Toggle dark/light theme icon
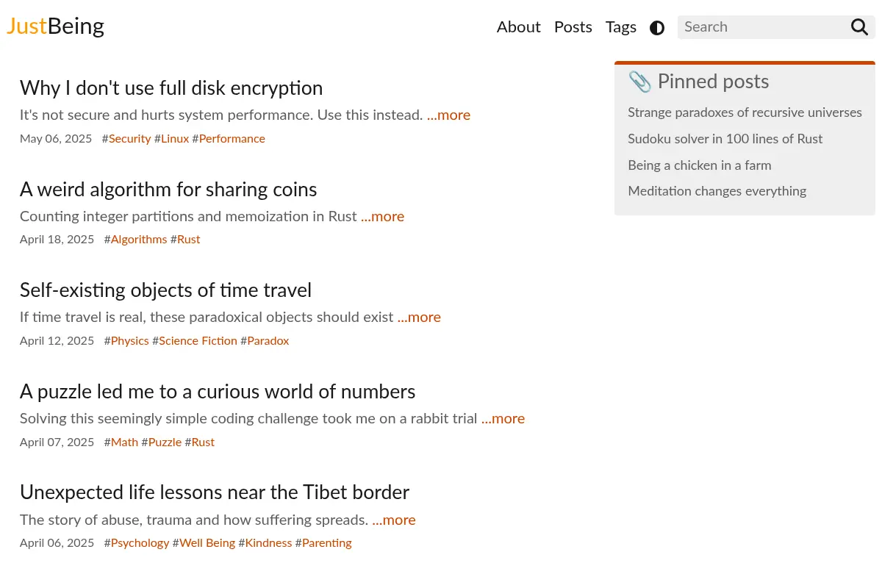The height and width of the screenshot is (588, 882). pos(657,28)
